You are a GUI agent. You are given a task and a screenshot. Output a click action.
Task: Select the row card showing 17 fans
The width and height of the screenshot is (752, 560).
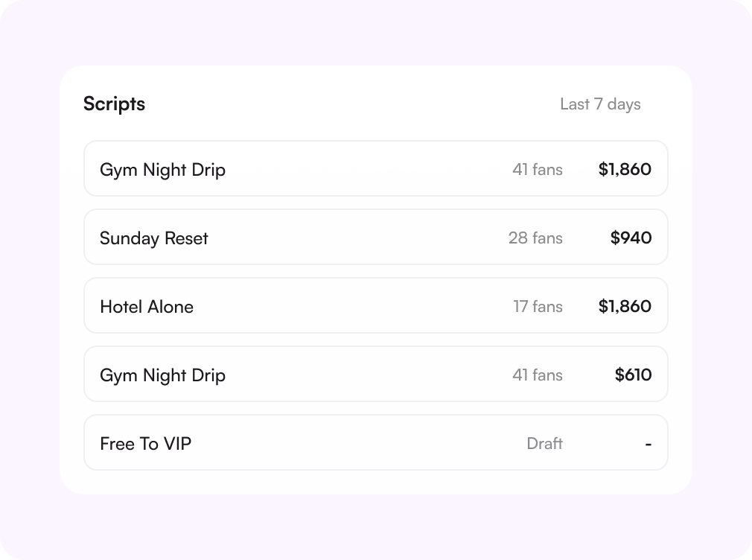pyautogui.click(x=376, y=305)
